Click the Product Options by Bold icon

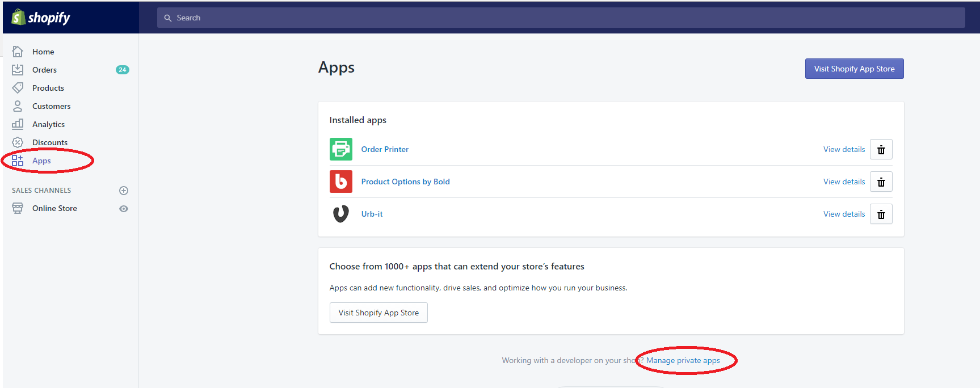pos(341,182)
